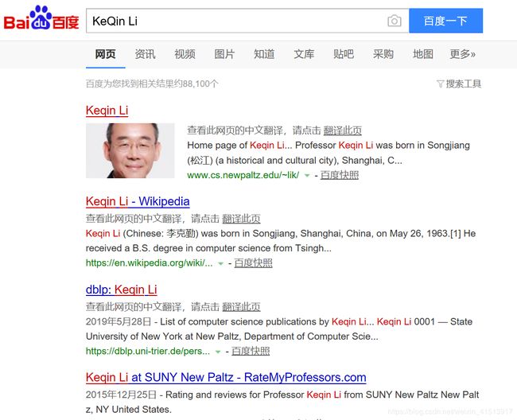
Task: Open the 图片 tab
Action: point(224,54)
